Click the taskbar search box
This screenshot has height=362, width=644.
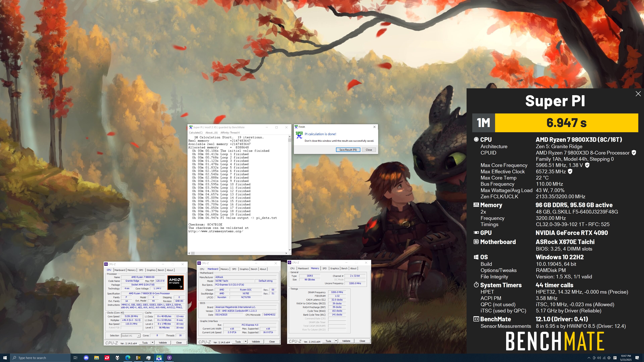[40, 358]
